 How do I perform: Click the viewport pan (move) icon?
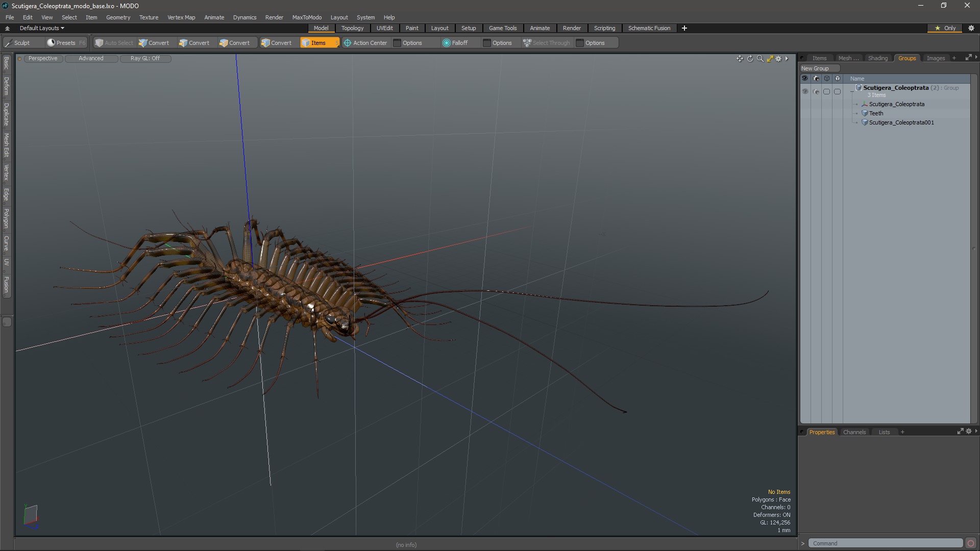(x=740, y=59)
